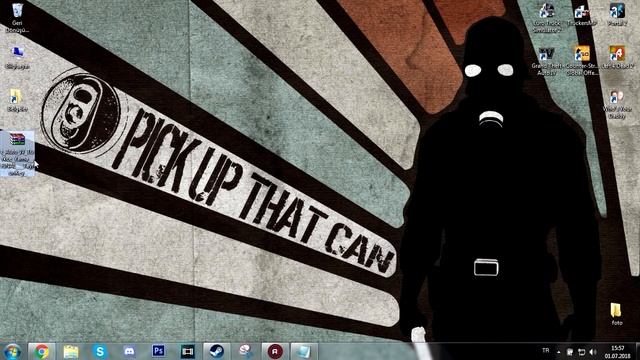Open the clock showing 15:57
The width and height of the screenshot is (640, 360).
point(618,352)
